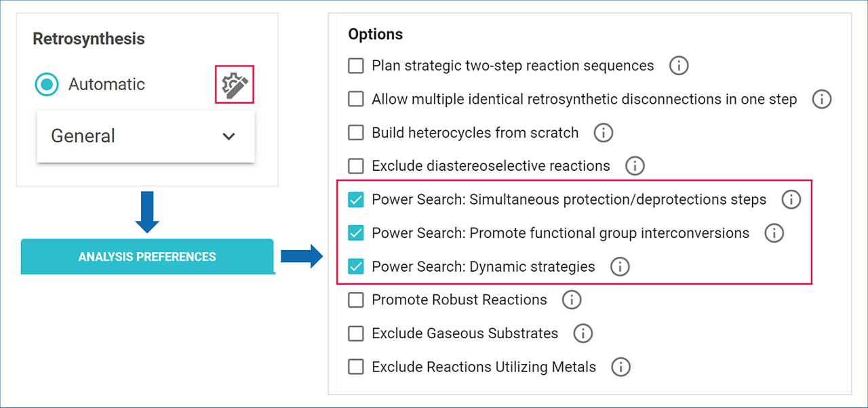
Task: Click info icon beside multiple identical disconnections
Action: (821, 99)
